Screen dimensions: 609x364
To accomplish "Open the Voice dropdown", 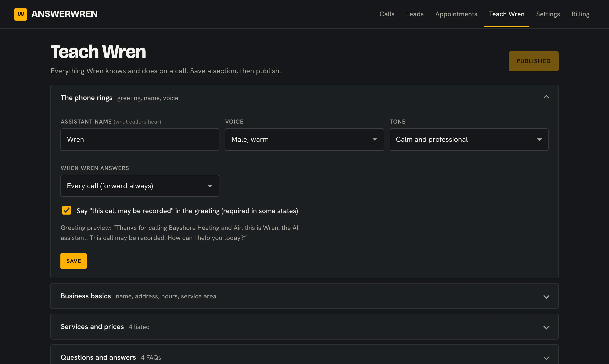I will [304, 139].
